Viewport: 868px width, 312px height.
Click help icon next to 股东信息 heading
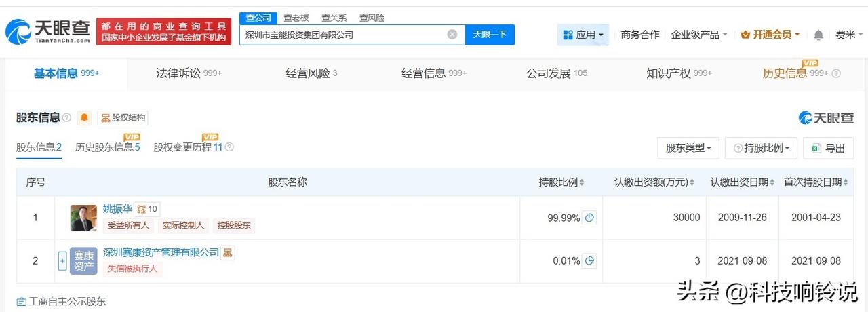[x=66, y=117]
